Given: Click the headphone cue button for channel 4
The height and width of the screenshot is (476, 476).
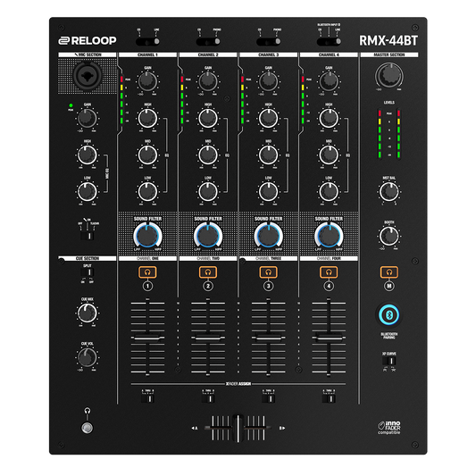Looking at the screenshot, I should [x=329, y=272].
